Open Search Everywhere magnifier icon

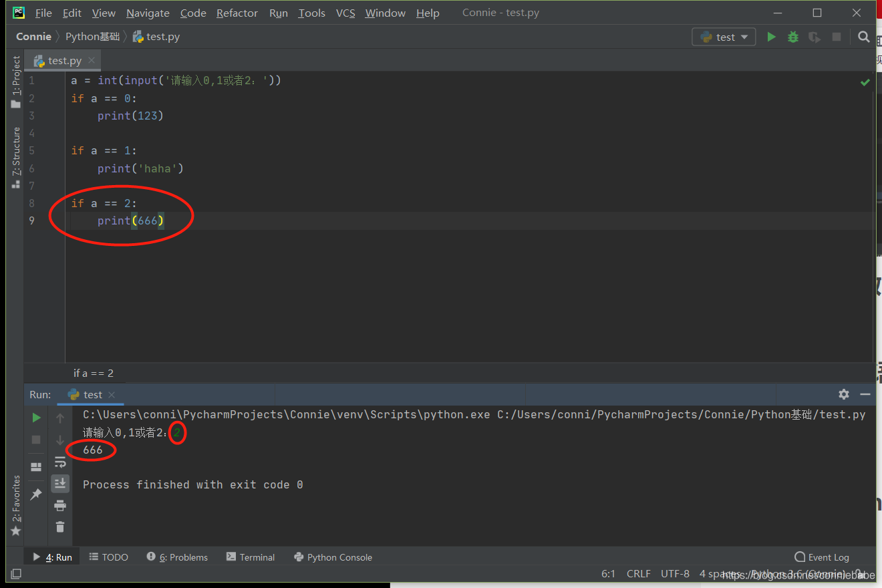coord(864,37)
